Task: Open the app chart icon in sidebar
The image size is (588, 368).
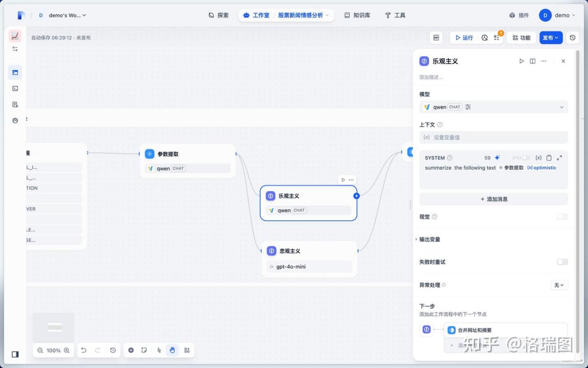Action: [15, 36]
